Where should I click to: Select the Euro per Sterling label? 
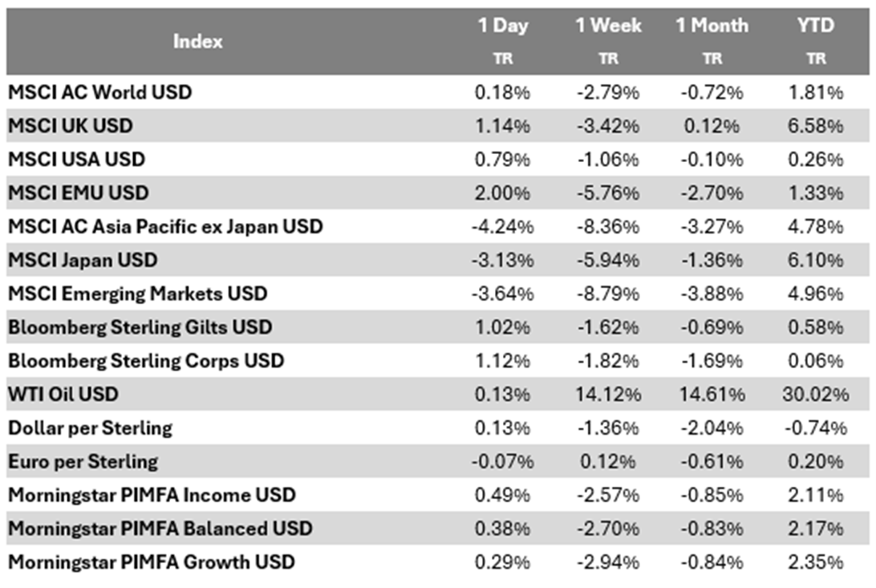click(83, 462)
